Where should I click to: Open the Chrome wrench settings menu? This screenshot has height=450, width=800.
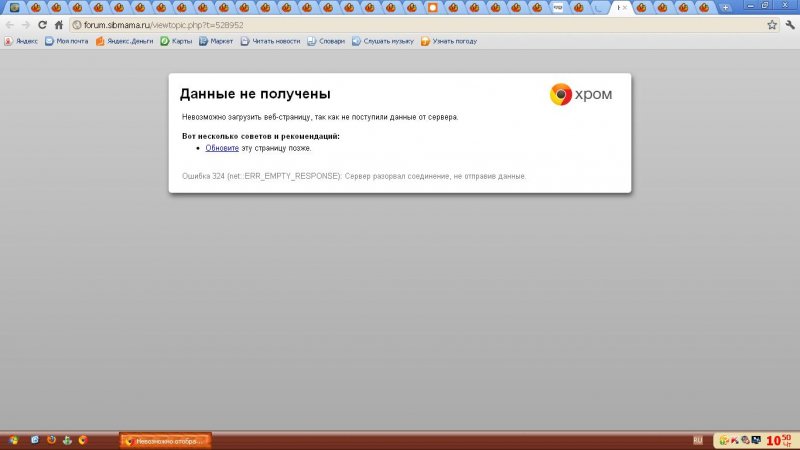[x=788, y=24]
